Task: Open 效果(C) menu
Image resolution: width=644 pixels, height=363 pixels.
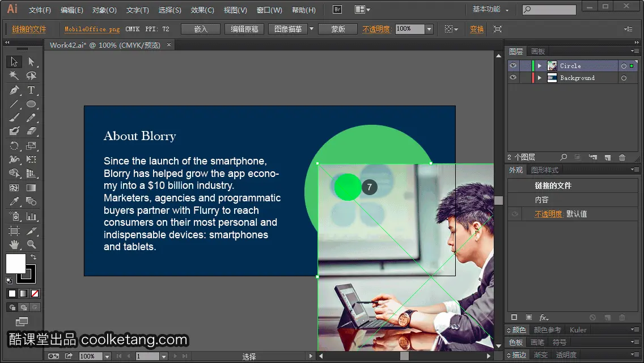Action: pos(202,10)
